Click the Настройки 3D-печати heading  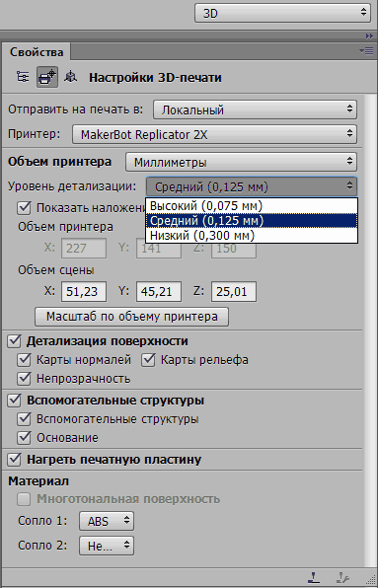point(155,78)
